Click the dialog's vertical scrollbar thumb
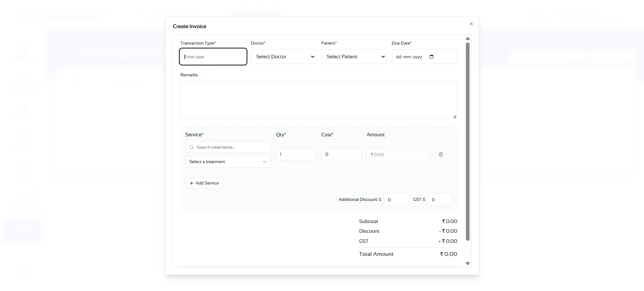Image resolution: width=644 pixels, height=291 pixels. [468, 141]
